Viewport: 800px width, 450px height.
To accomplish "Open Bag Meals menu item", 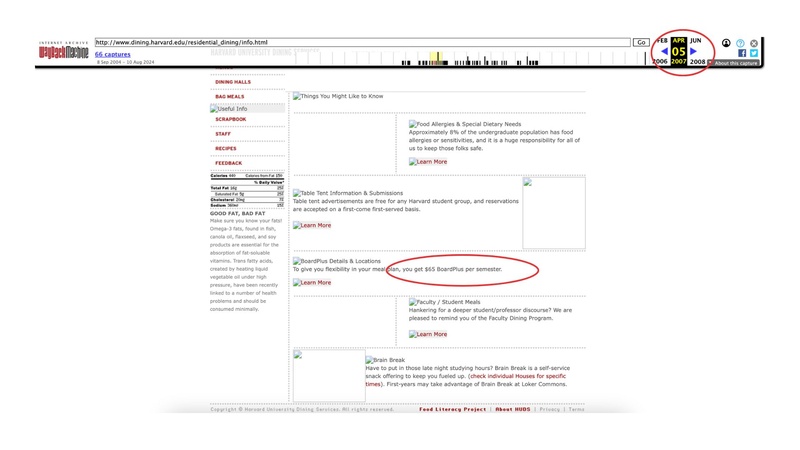I will point(230,96).
